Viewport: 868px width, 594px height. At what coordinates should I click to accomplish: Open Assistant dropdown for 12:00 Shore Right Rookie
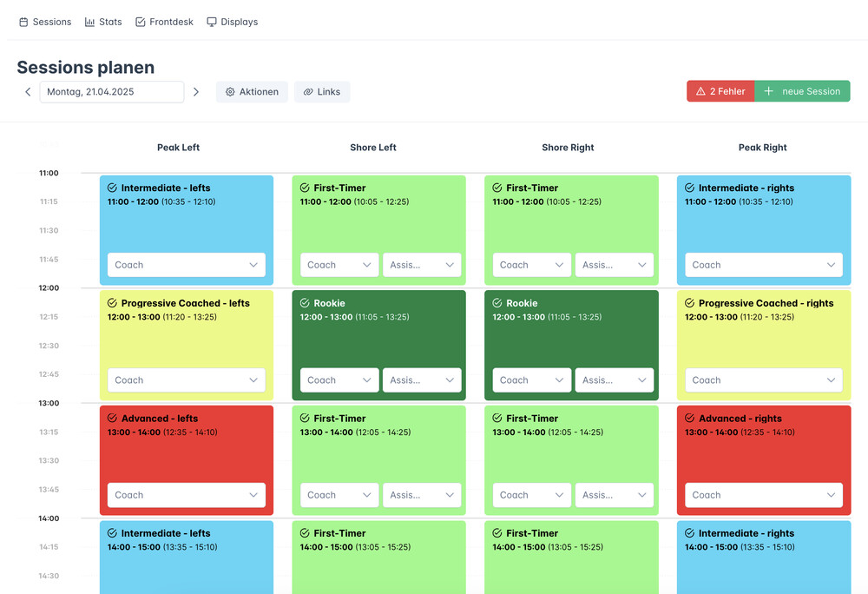[615, 380]
